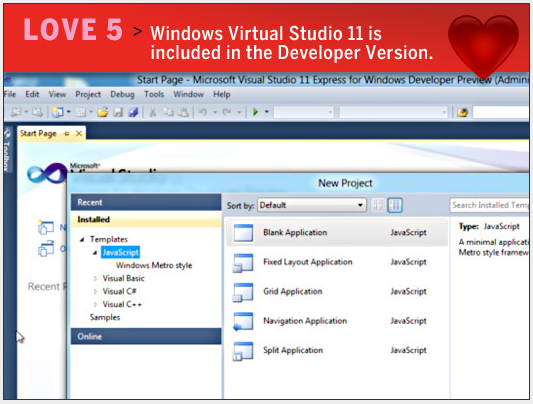
Task: Close the Start Page tab
Action: click(79, 134)
